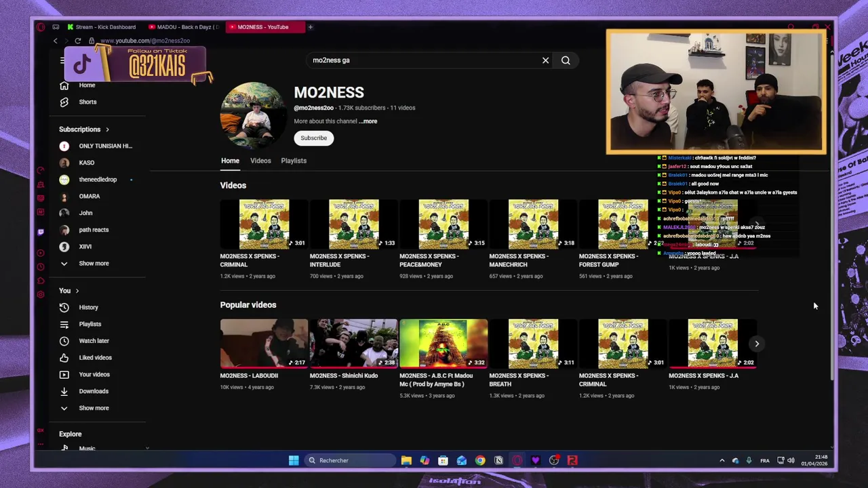Launch Google Chrome from the taskbar
The height and width of the screenshot is (488, 868).
pyautogui.click(x=480, y=460)
